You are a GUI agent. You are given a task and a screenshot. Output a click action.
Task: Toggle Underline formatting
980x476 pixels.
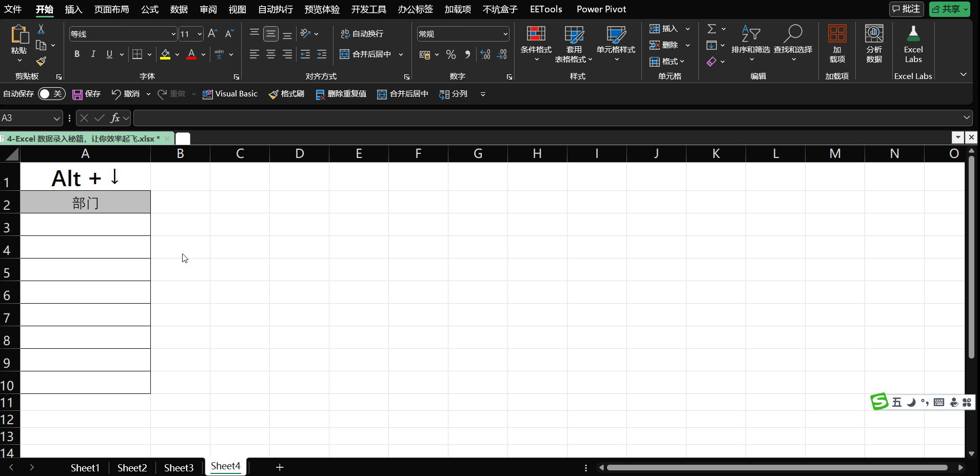point(109,54)
